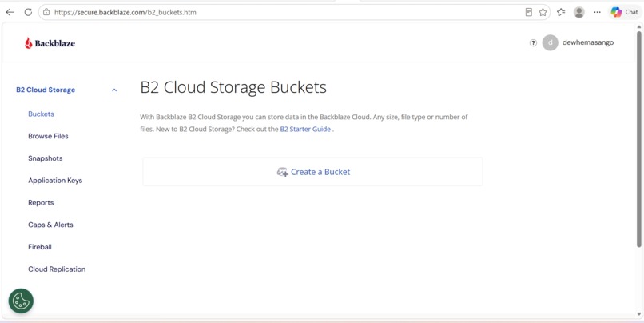Open the immersive reader icon in the address bar
644x323 pixels.
coord(529,12)
